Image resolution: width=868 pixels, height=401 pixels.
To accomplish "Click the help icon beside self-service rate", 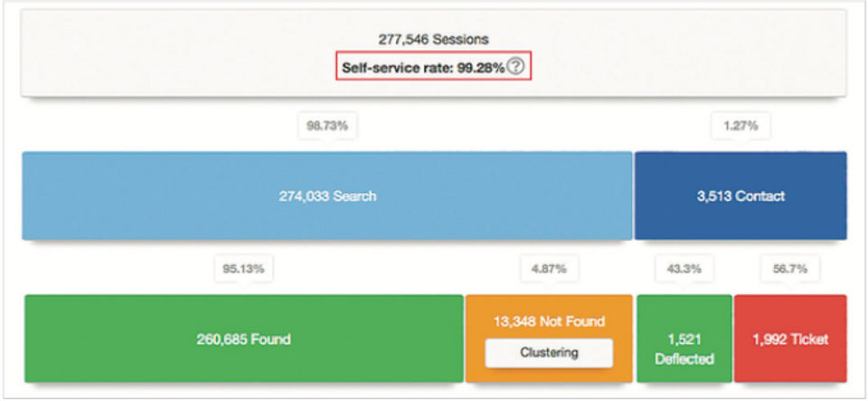I will [514, 67].
